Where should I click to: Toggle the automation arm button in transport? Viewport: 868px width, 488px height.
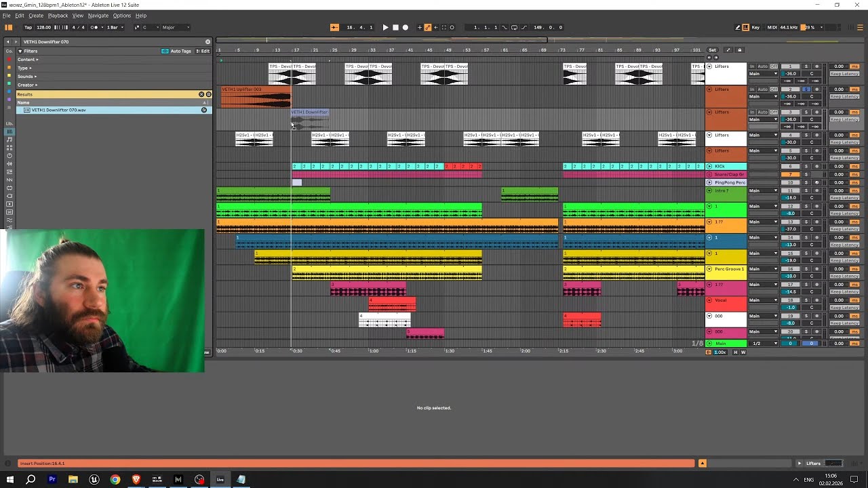pyautogui.click(x=427, y=27)
